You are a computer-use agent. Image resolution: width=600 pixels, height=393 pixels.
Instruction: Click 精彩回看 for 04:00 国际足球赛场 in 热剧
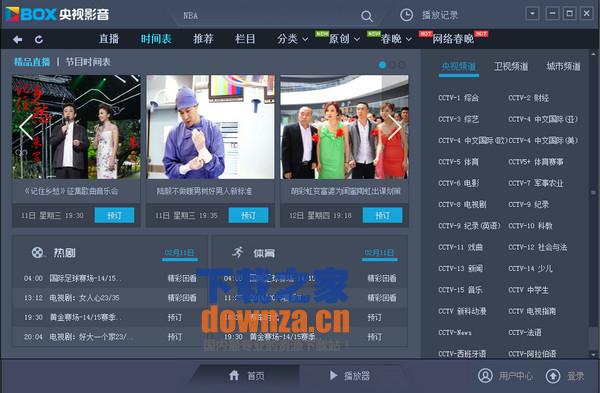pyautogui.click(x=182, y=278)
